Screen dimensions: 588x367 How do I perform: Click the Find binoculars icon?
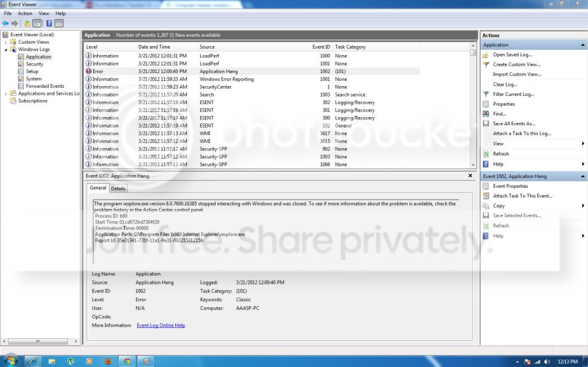pyautogui.click(x=486, y=114)
